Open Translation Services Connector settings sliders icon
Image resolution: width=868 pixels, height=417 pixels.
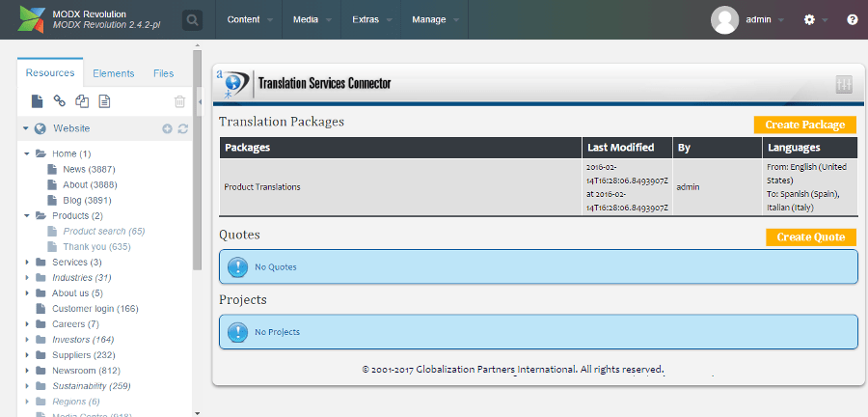click(x=844, y=84)
